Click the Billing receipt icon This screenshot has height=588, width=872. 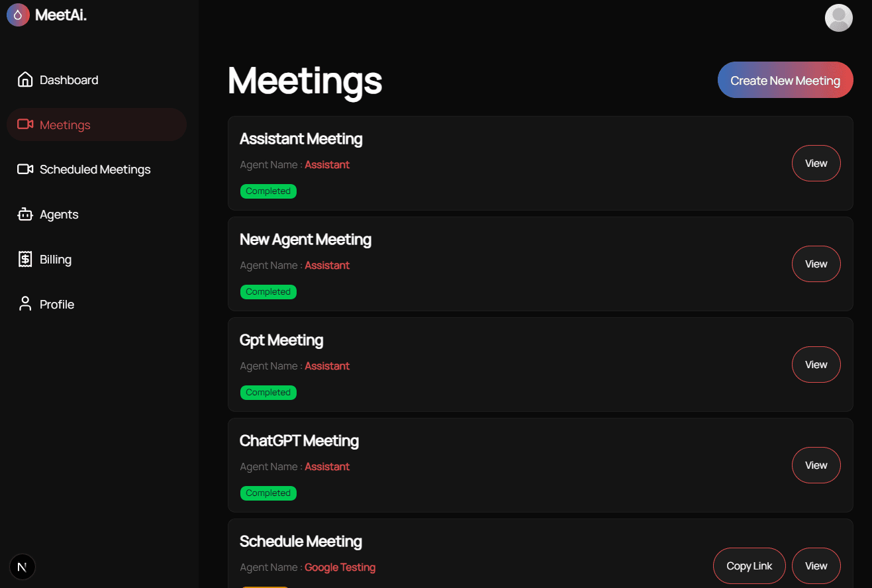pyautogui.click(x=25, y=260)
